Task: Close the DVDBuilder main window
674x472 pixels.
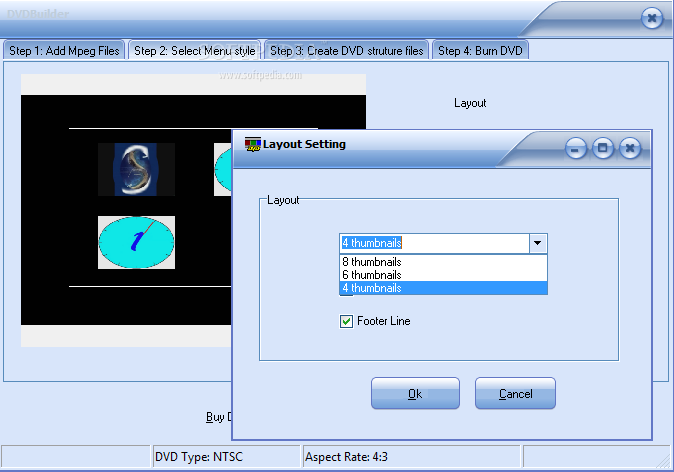Action: (x=652, y=18)
